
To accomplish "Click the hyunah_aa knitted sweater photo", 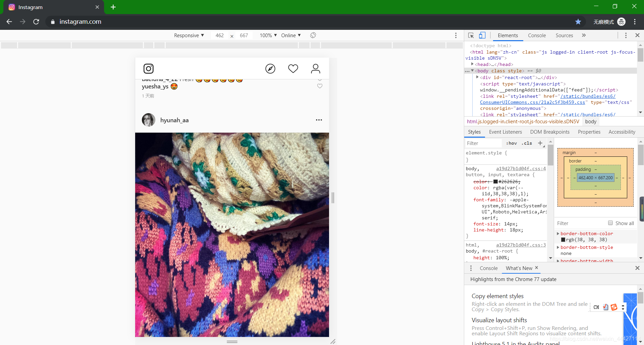I will (x=232, y=235).
